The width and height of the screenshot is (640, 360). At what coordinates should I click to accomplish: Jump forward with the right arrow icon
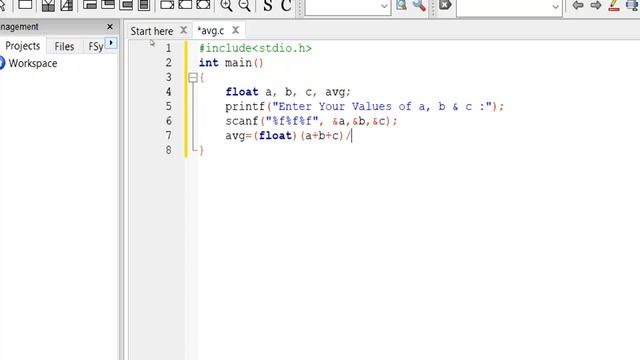pyautogui.click(x=596, y=5)
